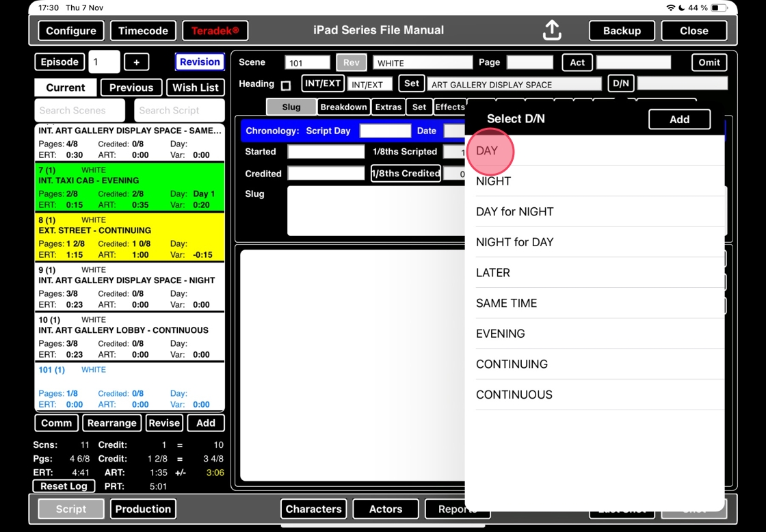Open the Configure menu
The image size is (766, 532).
71,31
